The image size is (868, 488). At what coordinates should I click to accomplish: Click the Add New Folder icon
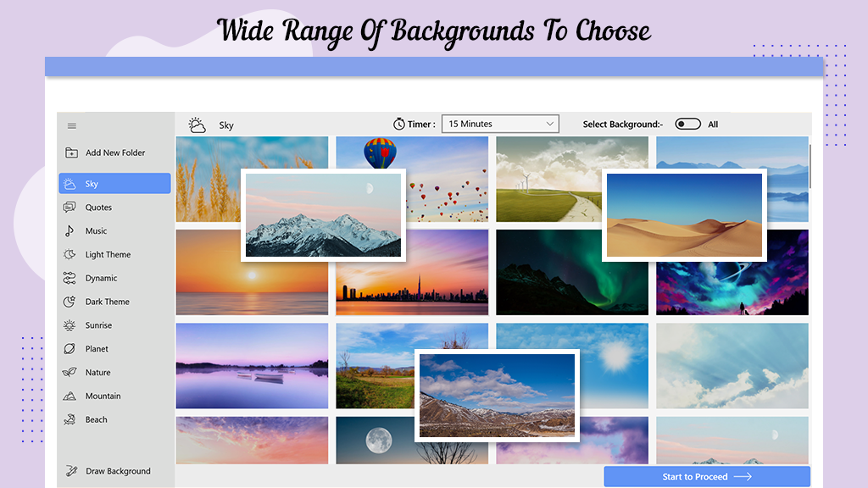pyautogui.click(x=71, y=152)
